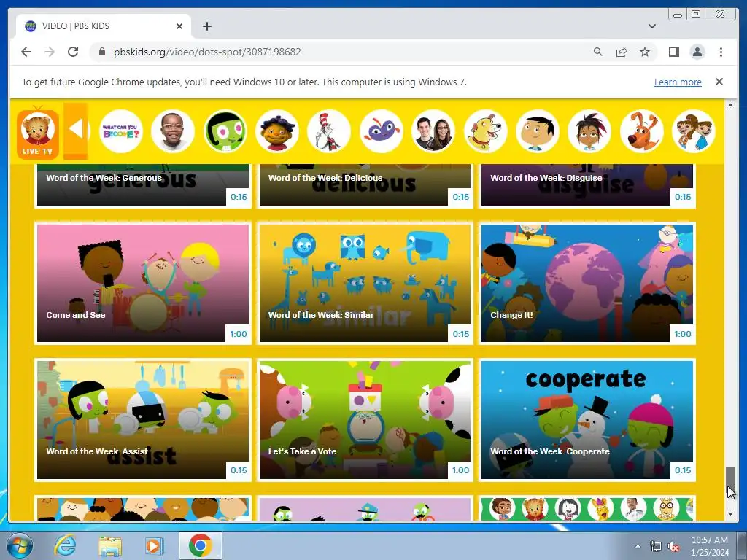Open the Chrome three-dot menu

click(721, 52)
